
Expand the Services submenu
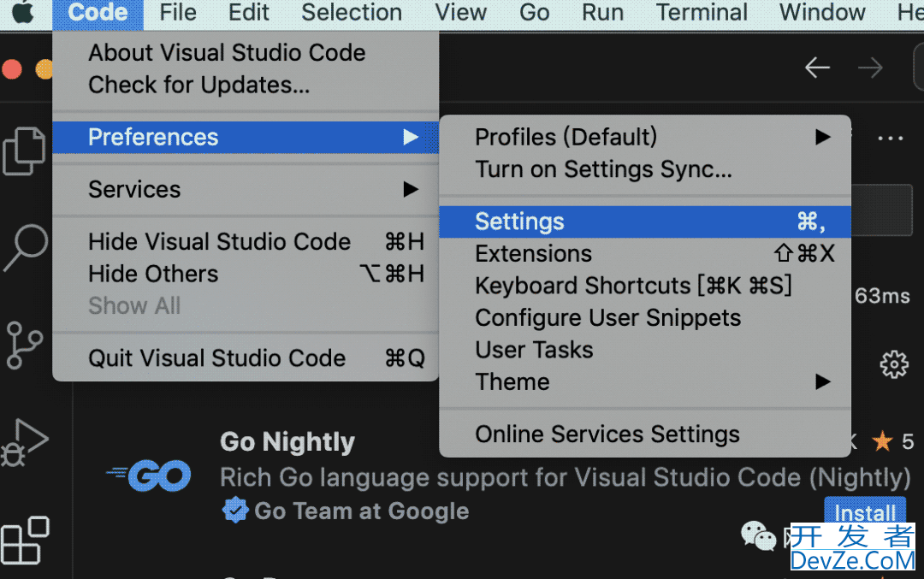pos(246,190)
